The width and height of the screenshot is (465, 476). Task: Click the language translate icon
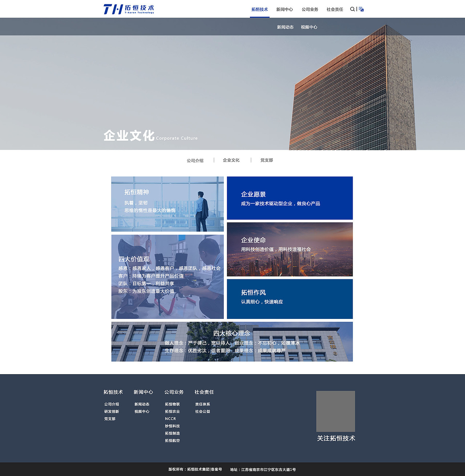point(361,9)
